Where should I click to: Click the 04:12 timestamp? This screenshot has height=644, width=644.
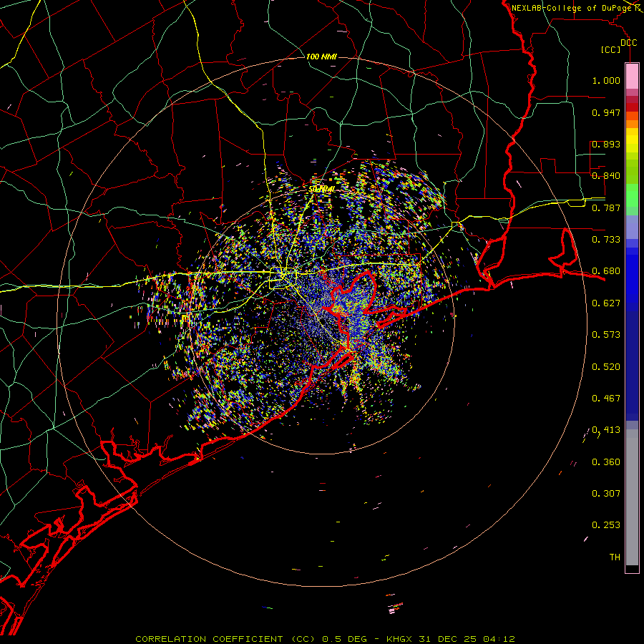499,639
